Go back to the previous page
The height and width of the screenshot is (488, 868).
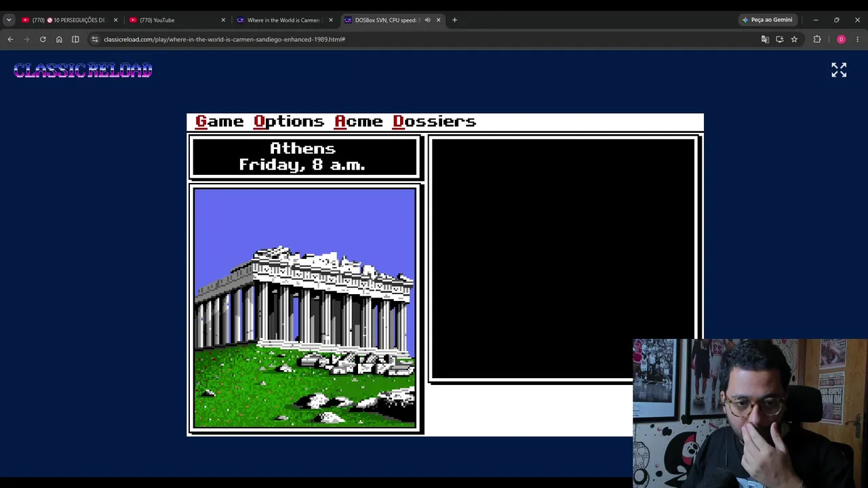click(10, 39)
